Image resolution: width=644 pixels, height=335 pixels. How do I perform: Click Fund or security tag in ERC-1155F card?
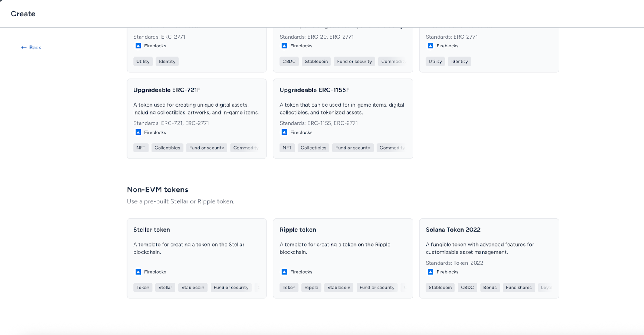click(x=353, y=148)
